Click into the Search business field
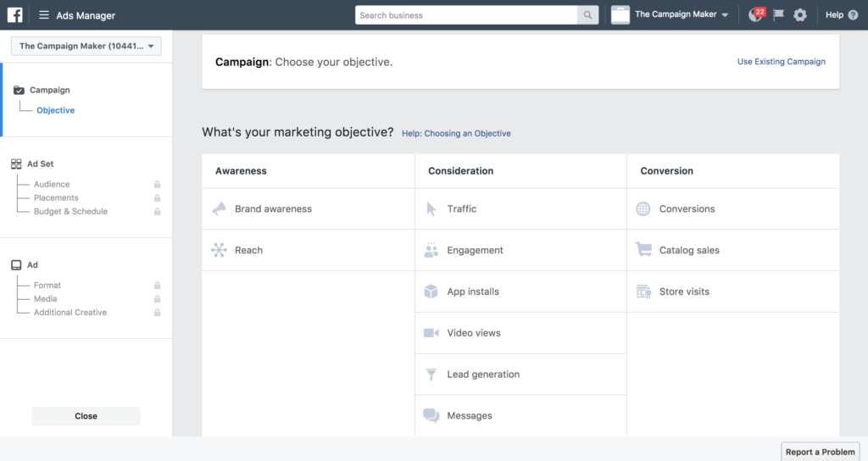The width and height of the screenshot is (868, 461). [466, 15]
